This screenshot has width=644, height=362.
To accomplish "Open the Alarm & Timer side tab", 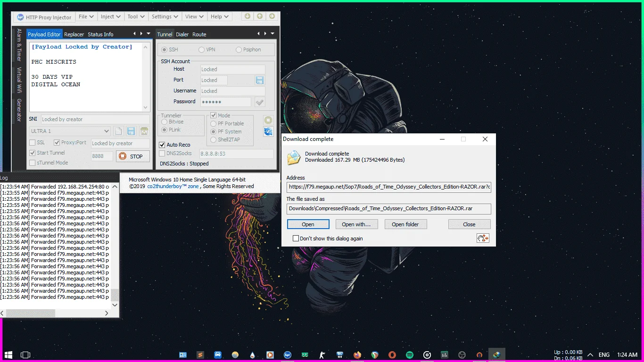I will coord(19,45).
